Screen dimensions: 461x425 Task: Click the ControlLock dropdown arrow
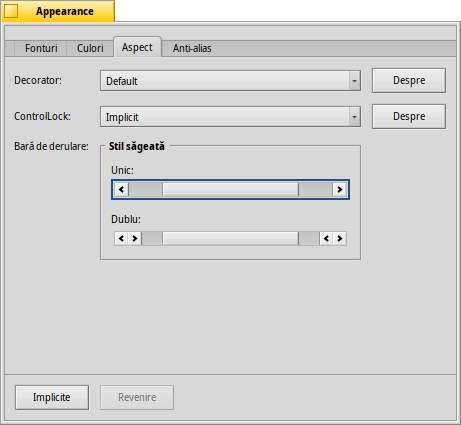354,117
